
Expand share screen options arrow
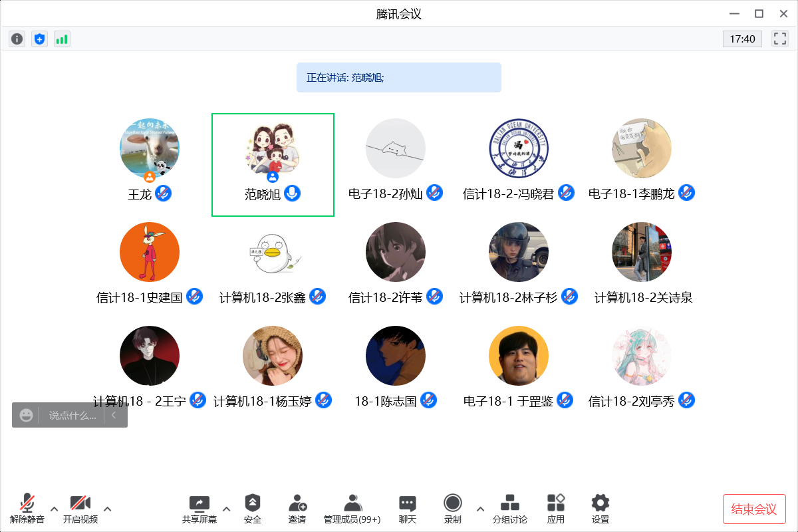226,509
